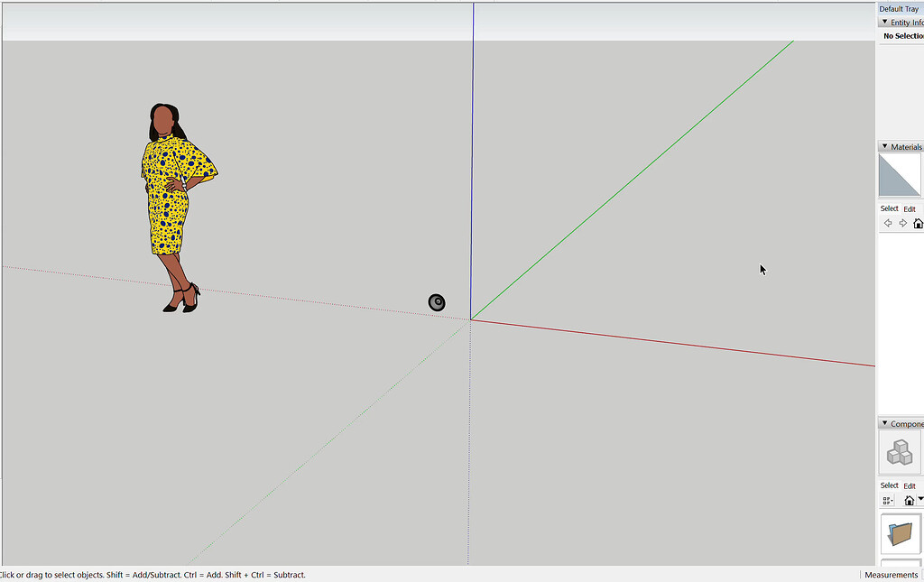The image size is (924, 582).
Task: Switch to the Edit tab in Materials panel
Action: coord(910,208)
